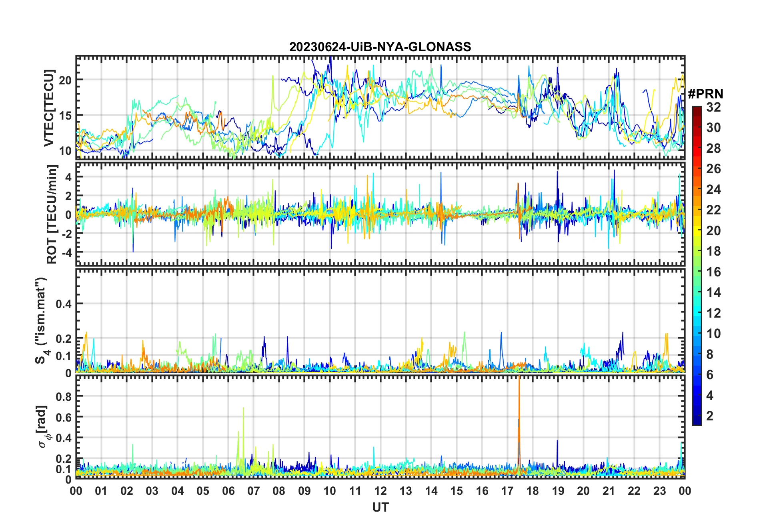Select the 23 hour tick on UT axis
The image size is (761, 532).
[x=659, y=491]
